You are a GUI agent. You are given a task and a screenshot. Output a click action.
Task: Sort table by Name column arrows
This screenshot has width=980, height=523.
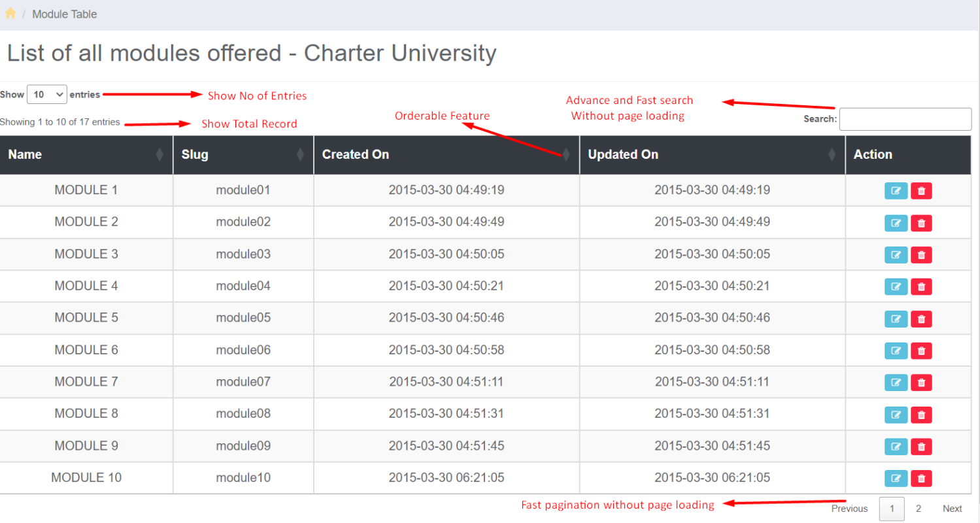click(160, 155)
